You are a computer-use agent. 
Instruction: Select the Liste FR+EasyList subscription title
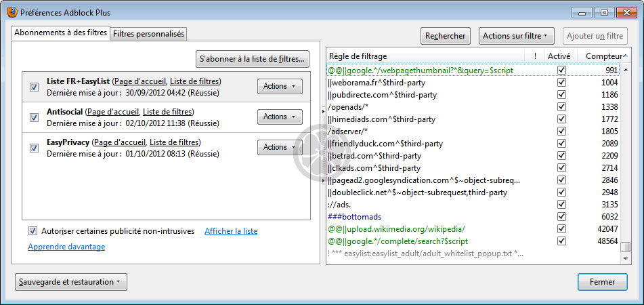point(78,81)
